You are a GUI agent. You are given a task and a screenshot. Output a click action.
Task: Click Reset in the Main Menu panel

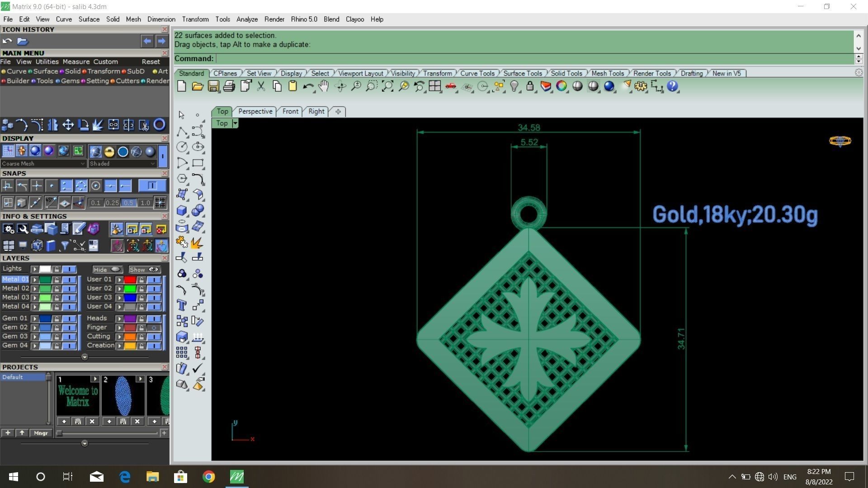pyautogui.click(x=151, y=62)
